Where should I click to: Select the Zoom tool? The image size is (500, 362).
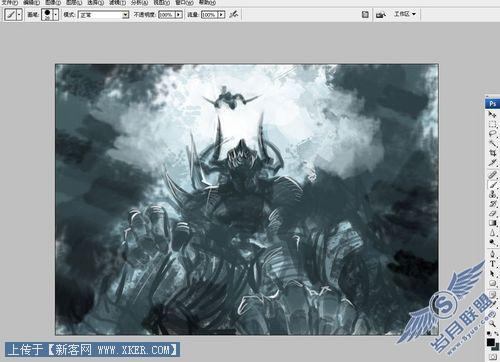[x=492, y=323]
